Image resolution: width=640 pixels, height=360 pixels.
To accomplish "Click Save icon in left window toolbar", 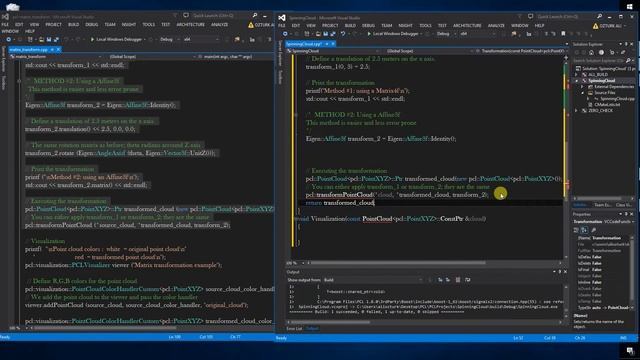I will point(49,40).
